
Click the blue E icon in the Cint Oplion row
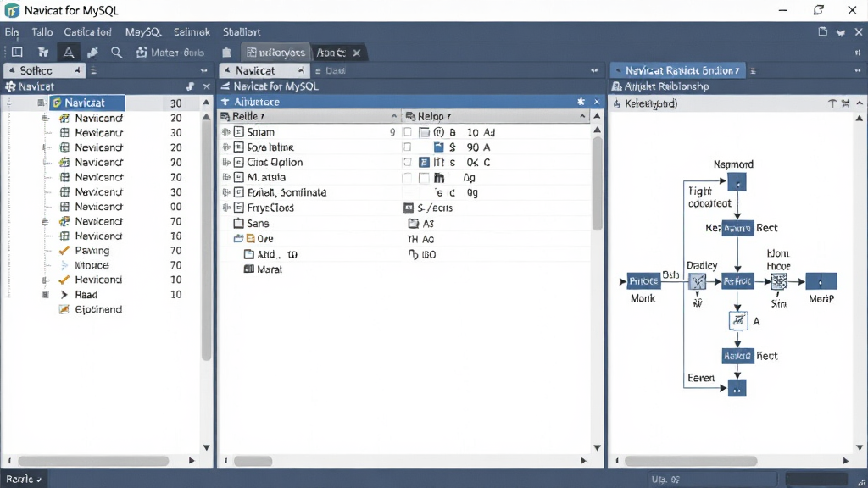click(424, 162)
